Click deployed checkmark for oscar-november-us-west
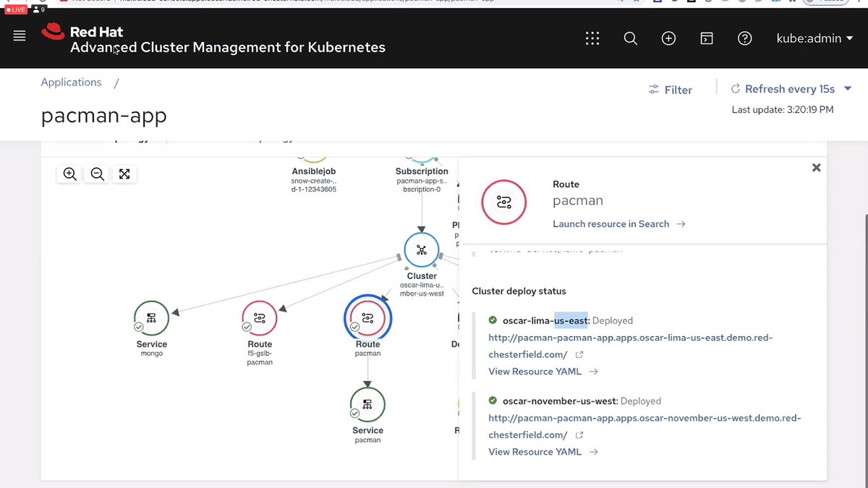The image size is (868, 488). click(x=493, y=400)
